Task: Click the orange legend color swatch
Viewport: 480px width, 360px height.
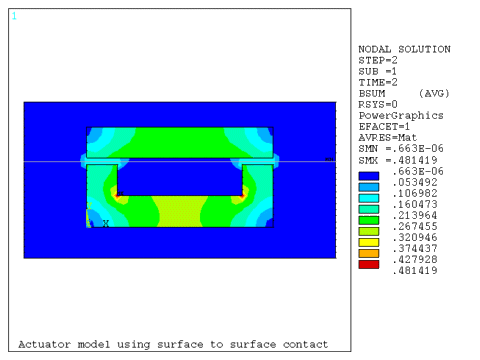Action: click(x=369, y=253)
